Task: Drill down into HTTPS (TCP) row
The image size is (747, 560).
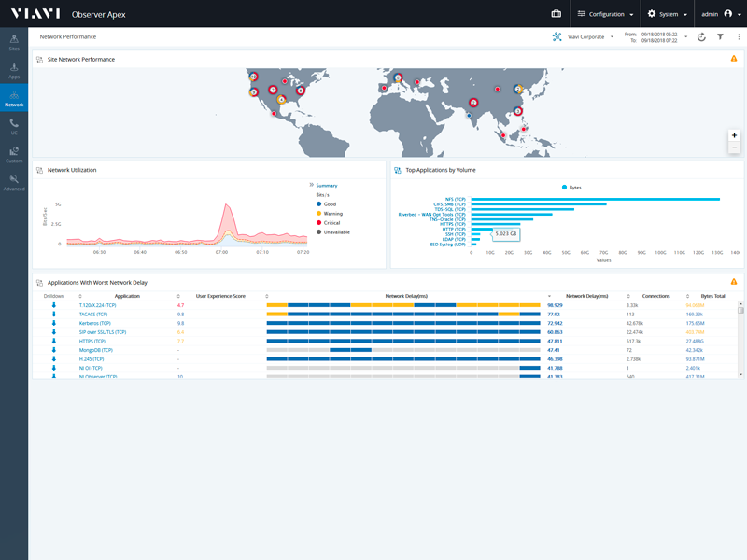Action: (54, 341)
